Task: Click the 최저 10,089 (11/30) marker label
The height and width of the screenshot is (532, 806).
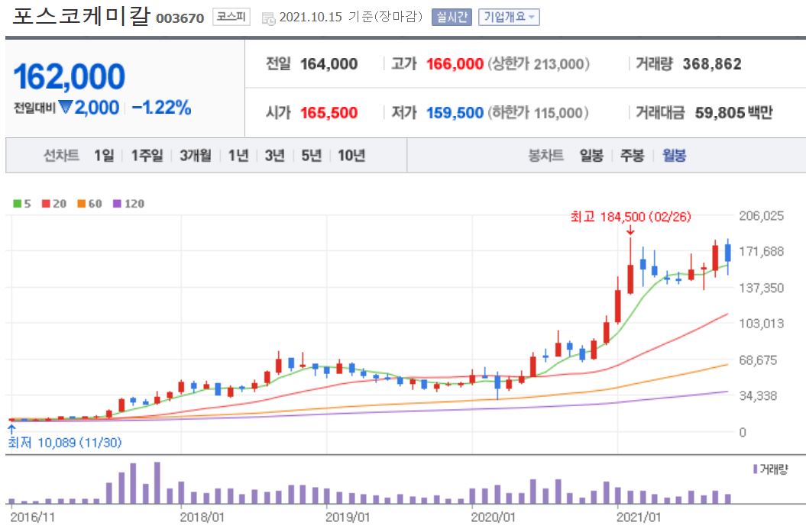Action: coord(65,443)
